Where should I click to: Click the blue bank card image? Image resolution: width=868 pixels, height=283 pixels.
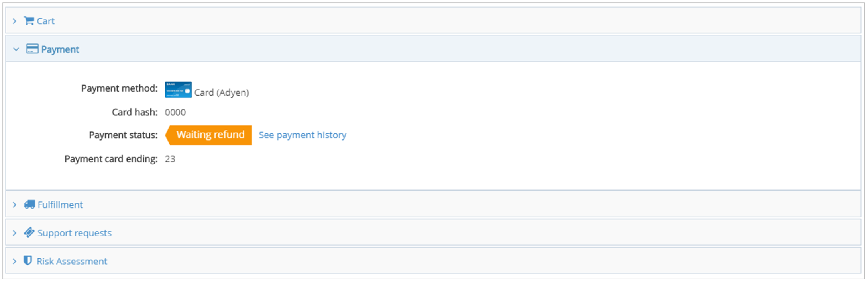pyautogui.click(x=178, y=90)
